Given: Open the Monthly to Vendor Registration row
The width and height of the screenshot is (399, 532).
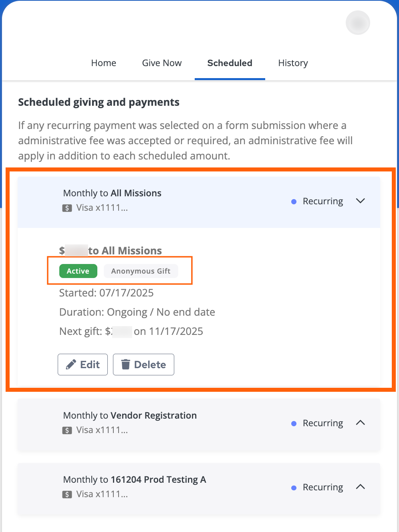Looking at the screenshot, I should tap(130, 415).
